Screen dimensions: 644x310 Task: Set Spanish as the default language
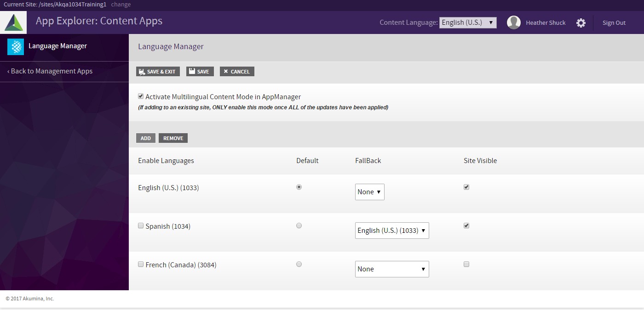(299, 225)
